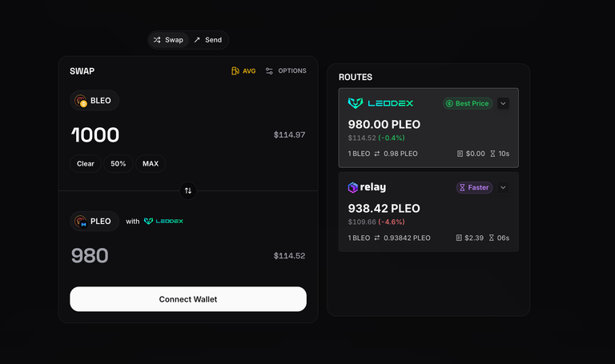Select the 50% amount button
The image size is (615, 364).
[x=118, y=164]
